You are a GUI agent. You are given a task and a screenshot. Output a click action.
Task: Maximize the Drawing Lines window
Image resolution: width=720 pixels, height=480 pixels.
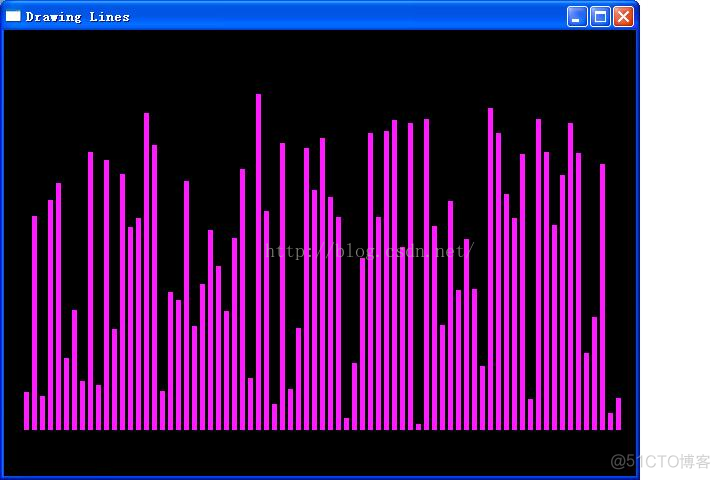click(x=600, y=16)
